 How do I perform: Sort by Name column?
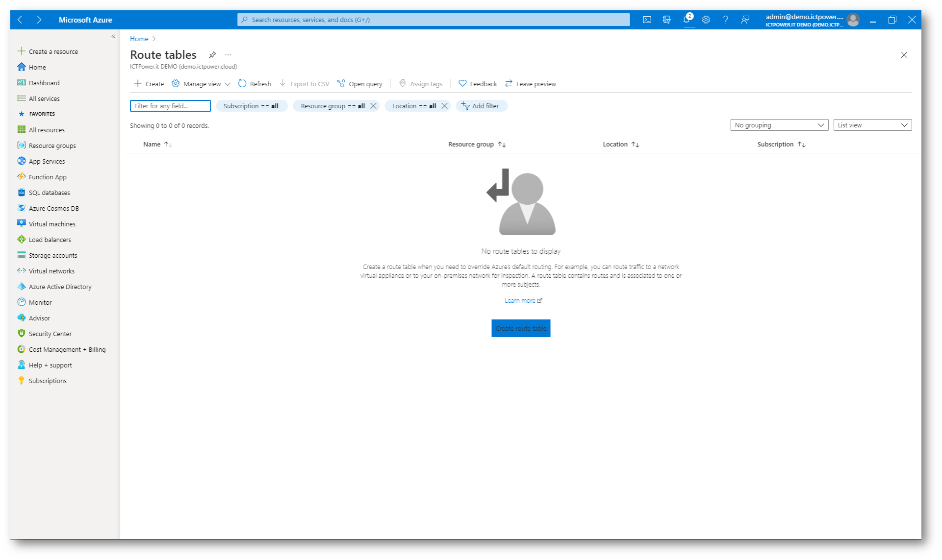(157, 144)
